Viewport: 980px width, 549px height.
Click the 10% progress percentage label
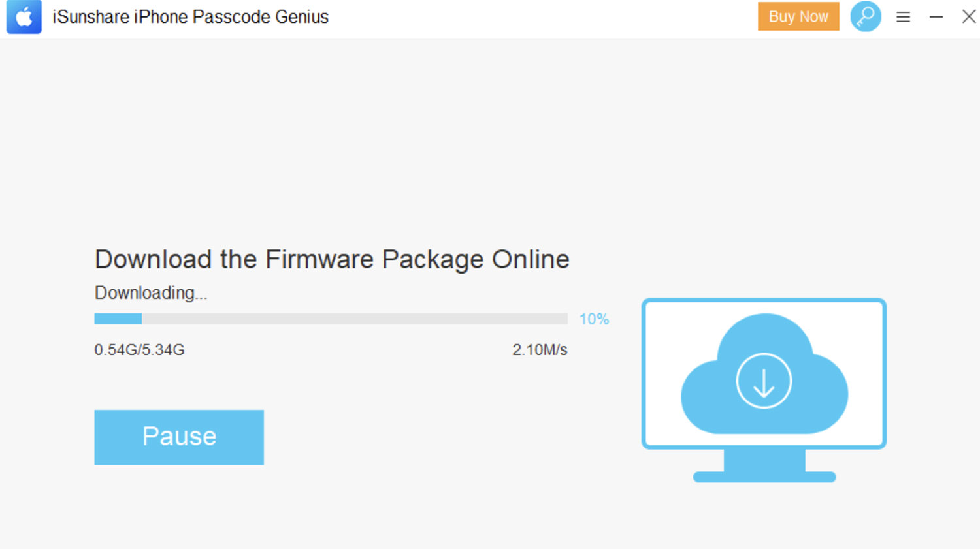coord(594,319)
